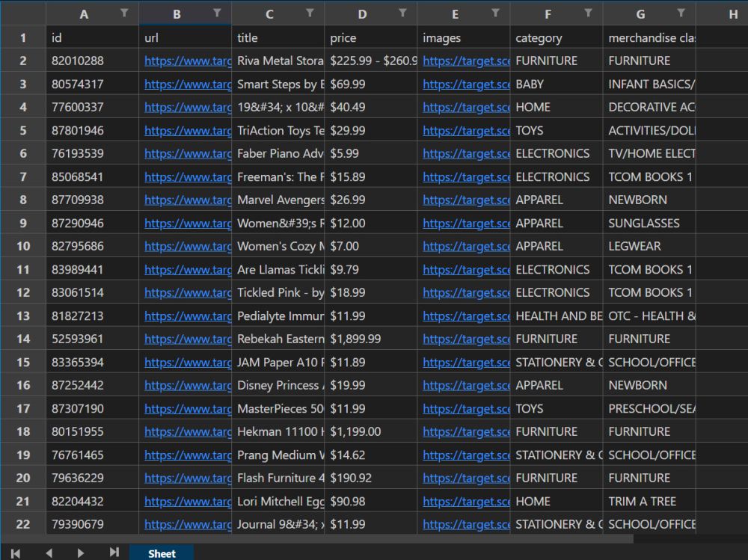Viewport: 748px width, 560px height.
Task: Open filter icon in column F header
Action: click(x=588, y=13)
